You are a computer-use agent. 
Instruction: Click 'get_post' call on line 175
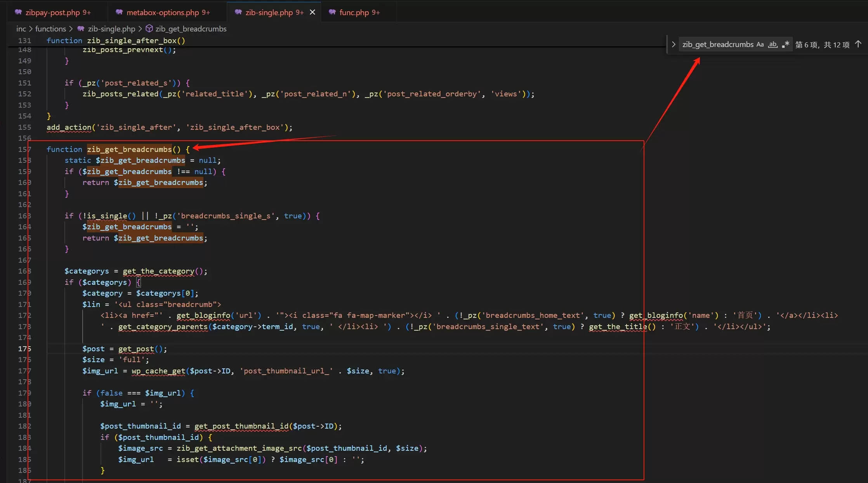136,349
